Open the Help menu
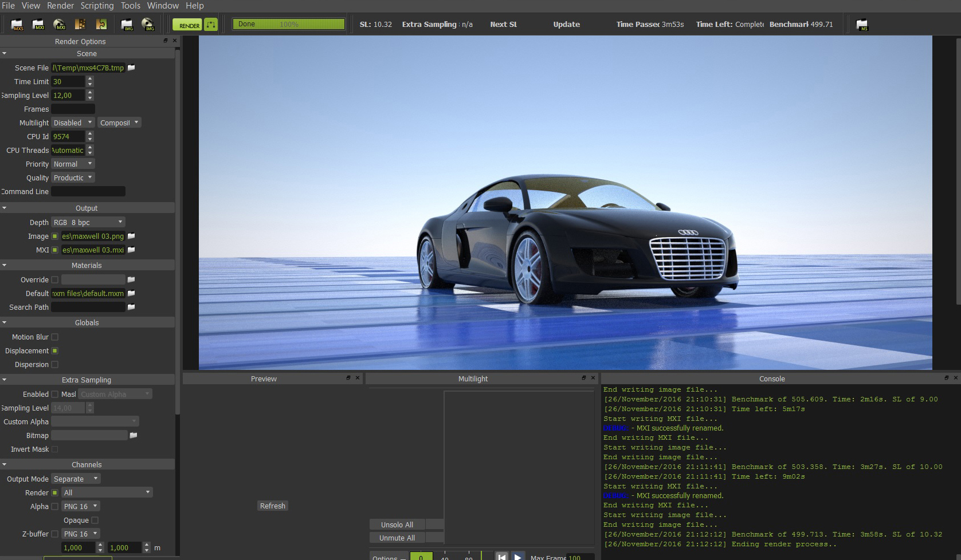The height and width of the screenshot is (560, 961). tap(195, 6)
